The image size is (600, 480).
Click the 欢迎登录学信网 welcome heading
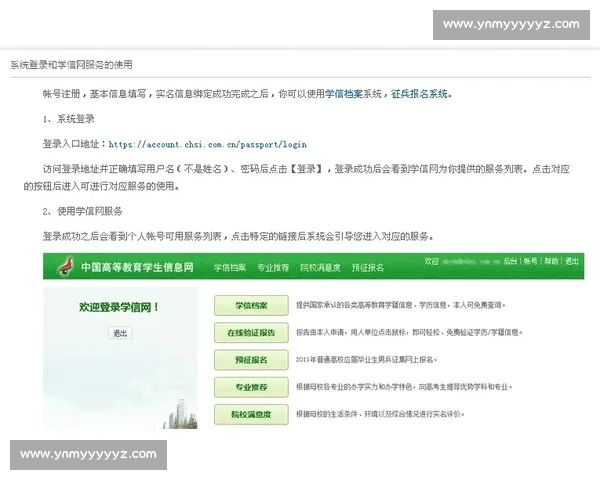click(x=119, y=307)
